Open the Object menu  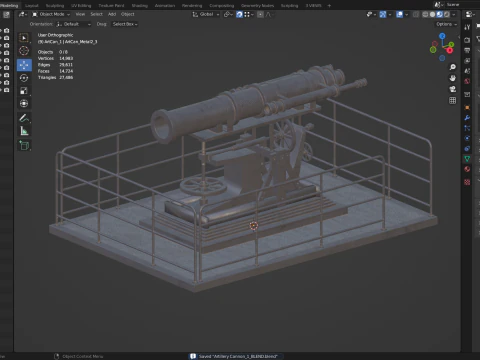click(x=128, y=14)
